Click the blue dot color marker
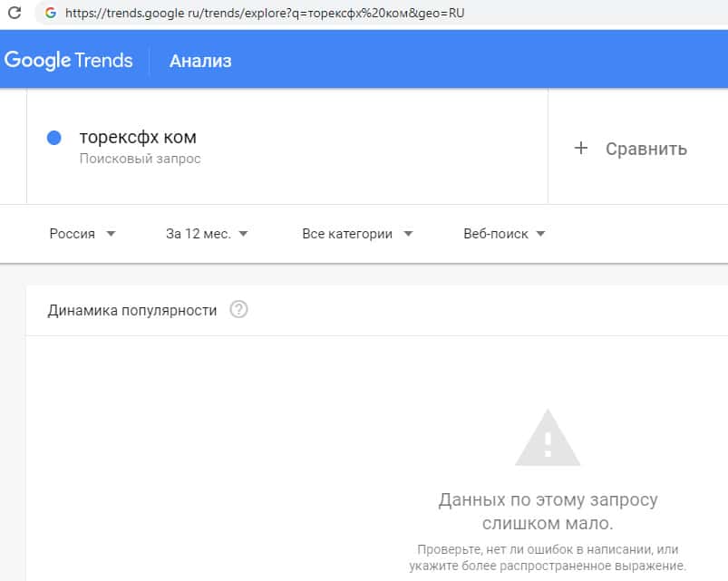Screen dimensions: 728x581 coord(53,138)
